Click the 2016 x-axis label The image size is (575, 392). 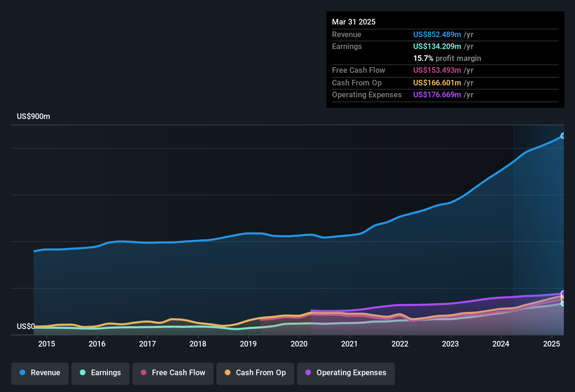(x=97, y=344)
